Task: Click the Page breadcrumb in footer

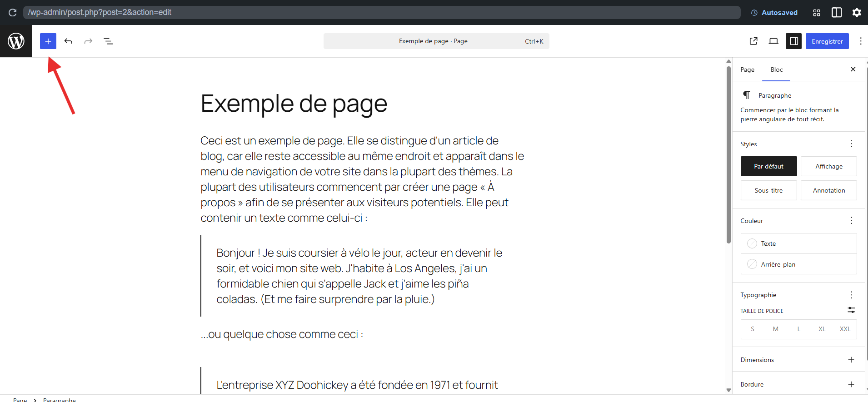Action: click(x=20, y=400)
